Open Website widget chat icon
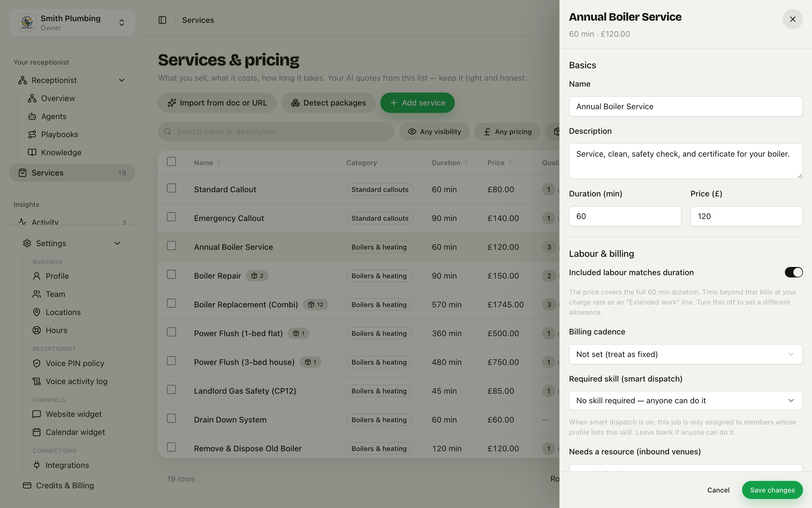Viewport: 812px width, 508px height. click(37, 414)
